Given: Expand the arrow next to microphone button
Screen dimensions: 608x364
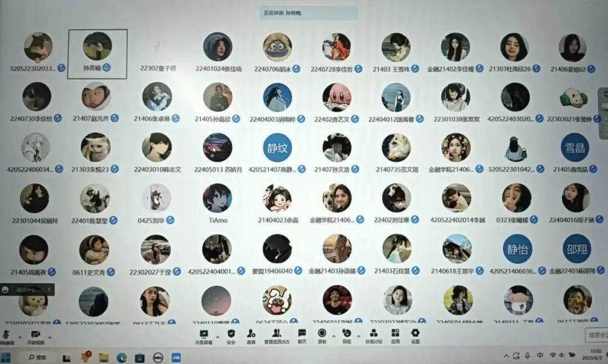Looking at the screenshot, I should click(x=20, y=338).
